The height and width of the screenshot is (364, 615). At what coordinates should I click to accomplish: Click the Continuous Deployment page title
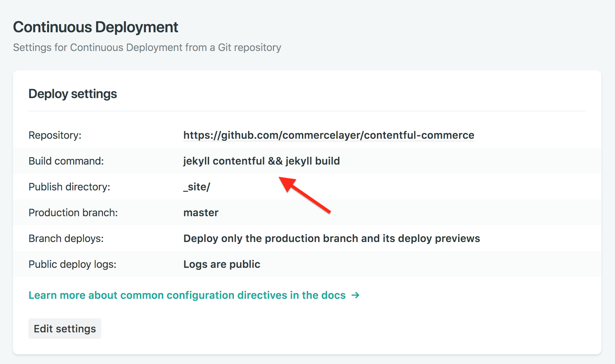point(96,27)
